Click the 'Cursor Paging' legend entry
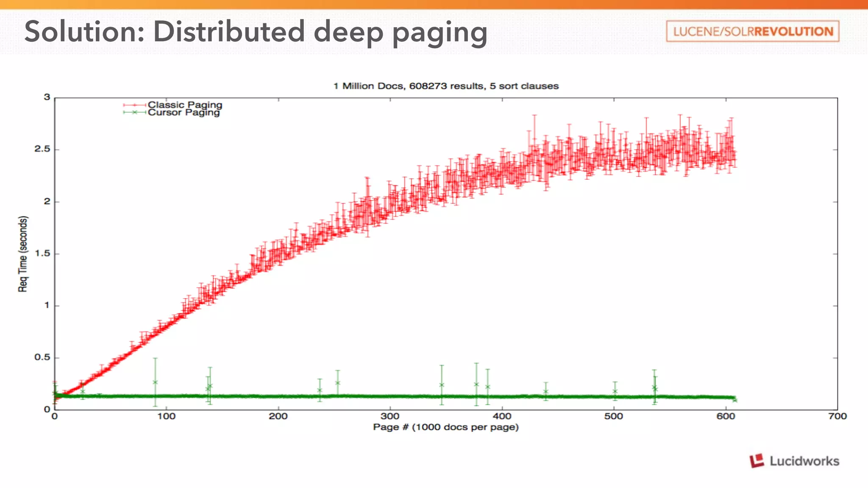The image size is (868, 488). tap(184, 113)
